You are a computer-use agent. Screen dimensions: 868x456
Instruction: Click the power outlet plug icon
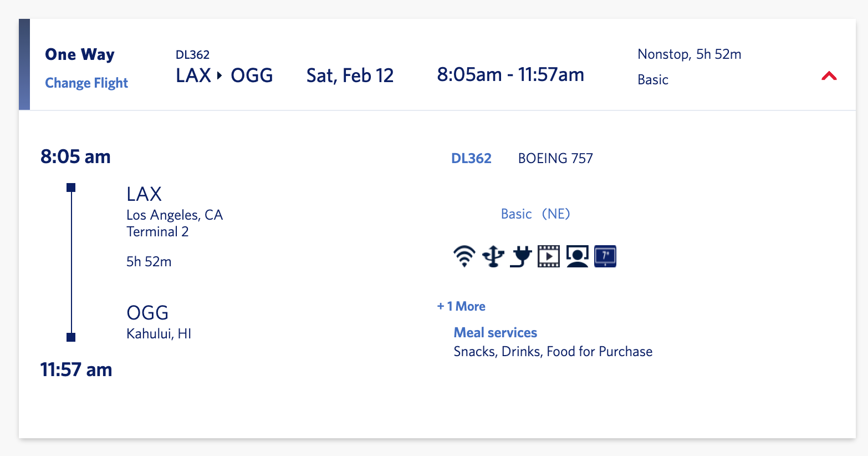tap(521, 256)
